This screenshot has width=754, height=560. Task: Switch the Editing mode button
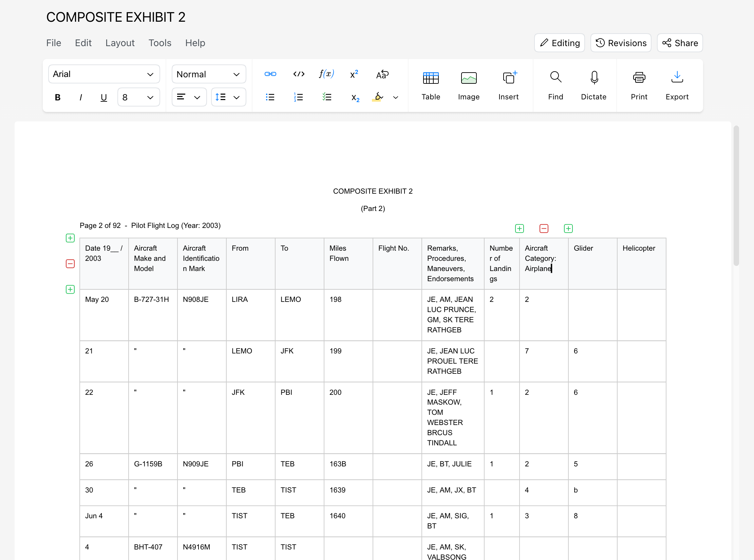pyautogui.click(x=560, y=43)
